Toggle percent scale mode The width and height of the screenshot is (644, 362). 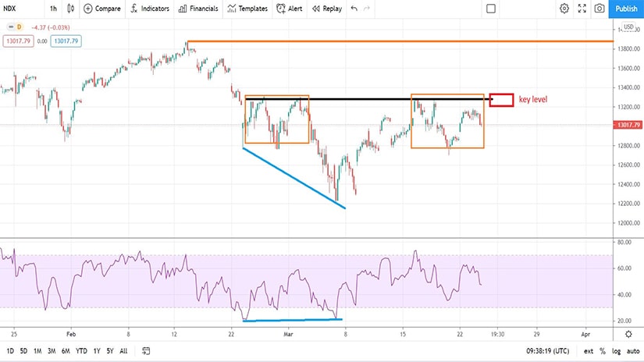(603, 351)
